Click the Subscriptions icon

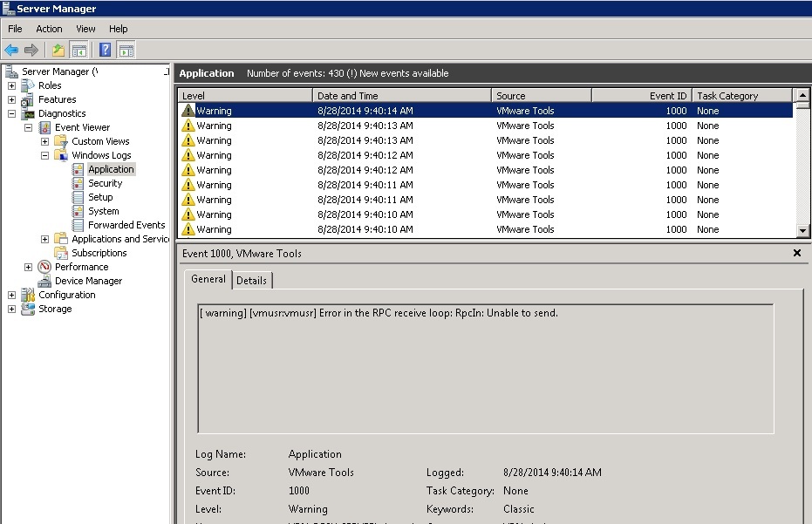click(x=61, y=253)
